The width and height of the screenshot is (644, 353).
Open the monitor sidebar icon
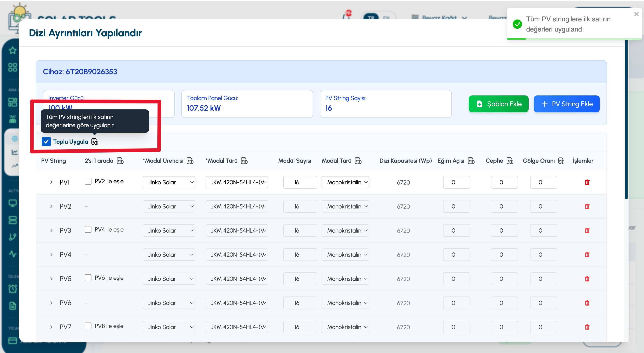click(x=12, y=203)
